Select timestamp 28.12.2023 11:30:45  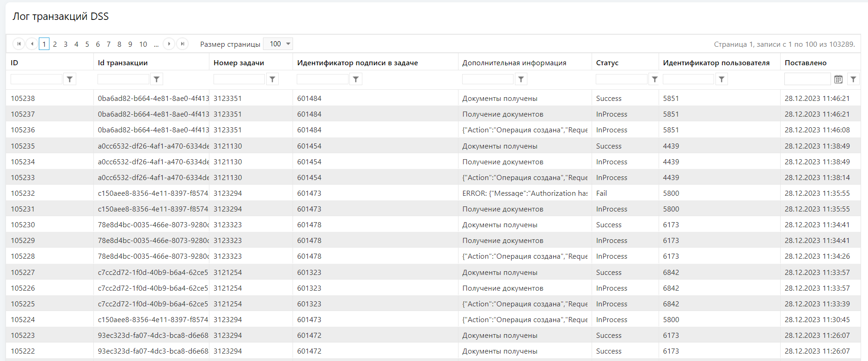[x=817, y=319]
